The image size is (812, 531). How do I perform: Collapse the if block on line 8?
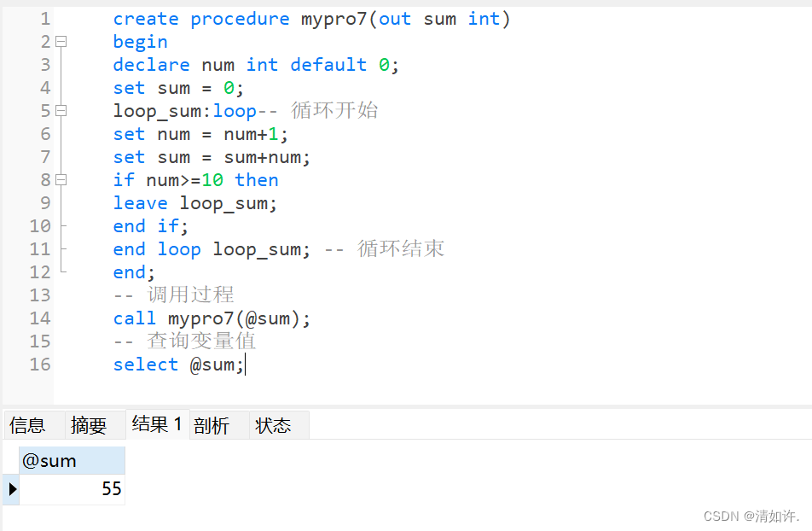coord(60,179)
